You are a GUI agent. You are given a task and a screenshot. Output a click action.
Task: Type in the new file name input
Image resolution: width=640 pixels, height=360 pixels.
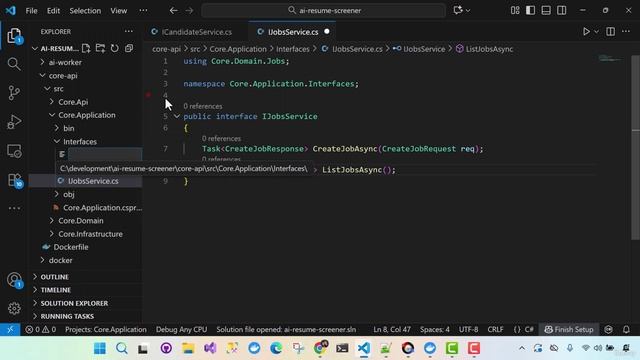pyautogui.click(x=105, y=154)
